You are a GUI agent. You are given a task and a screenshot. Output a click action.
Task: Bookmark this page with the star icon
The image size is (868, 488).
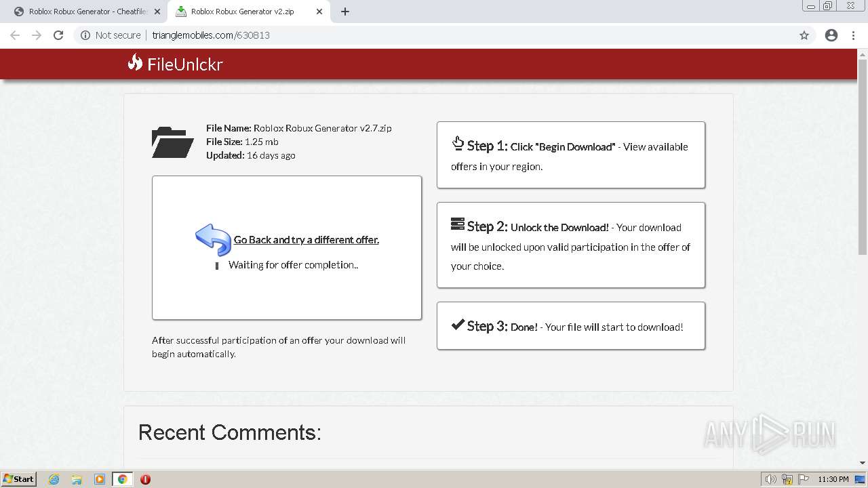(x=804, y=35)
